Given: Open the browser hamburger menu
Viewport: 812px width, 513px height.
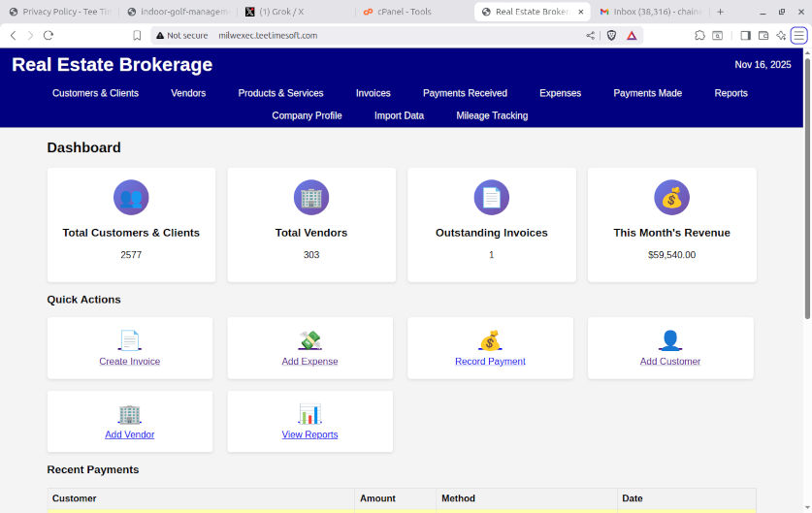Looking at the screenshot, I should [x=798, y=35].
